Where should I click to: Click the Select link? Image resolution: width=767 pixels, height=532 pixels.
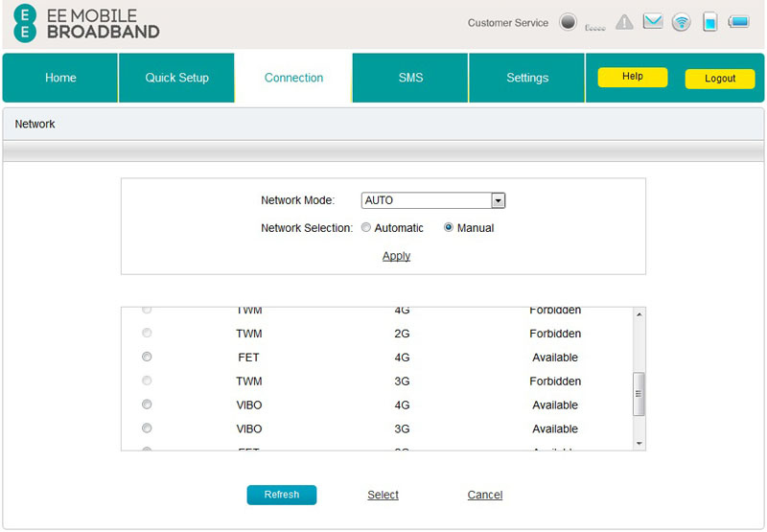(383, 495)
